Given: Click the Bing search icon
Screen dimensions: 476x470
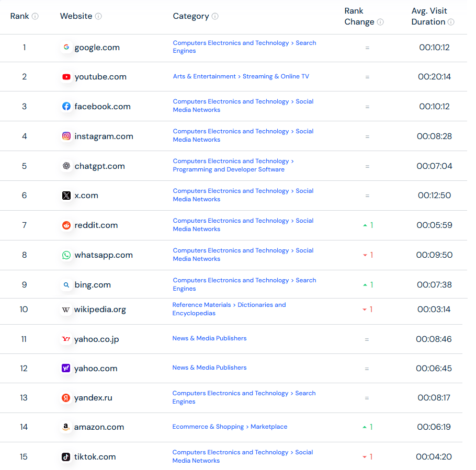Looking at the screenshot, I should [x=66, y=284].
